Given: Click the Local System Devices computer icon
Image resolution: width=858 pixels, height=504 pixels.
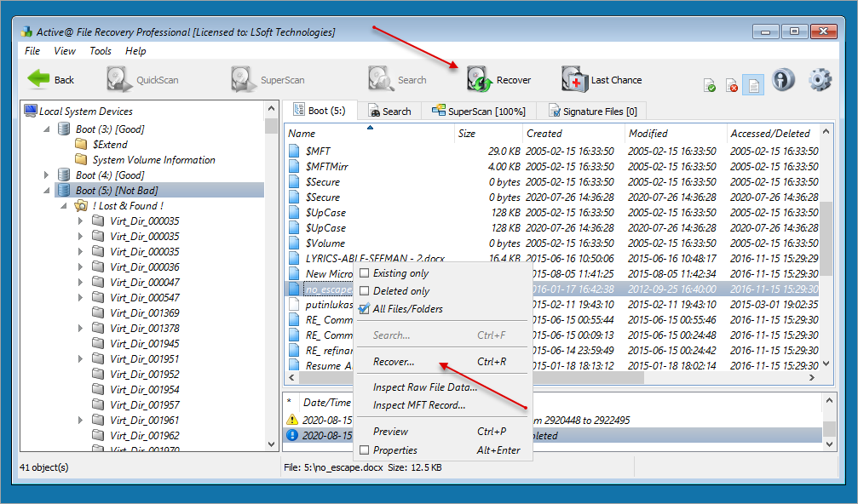Looking at the screenshot, I should click(31, 111).
